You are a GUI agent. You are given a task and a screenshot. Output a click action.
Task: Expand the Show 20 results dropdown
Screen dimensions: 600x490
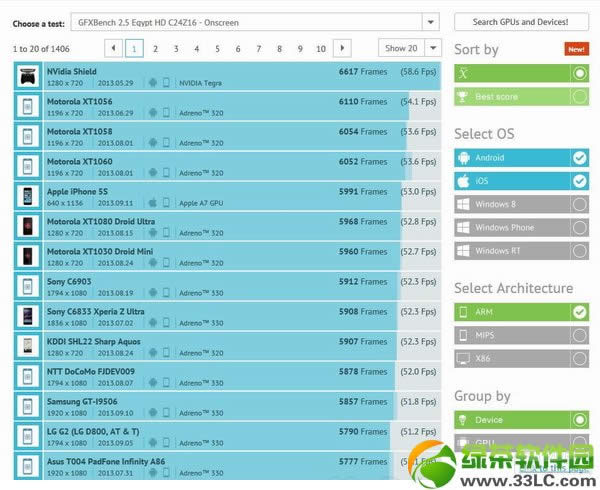(x=410, y=48)
